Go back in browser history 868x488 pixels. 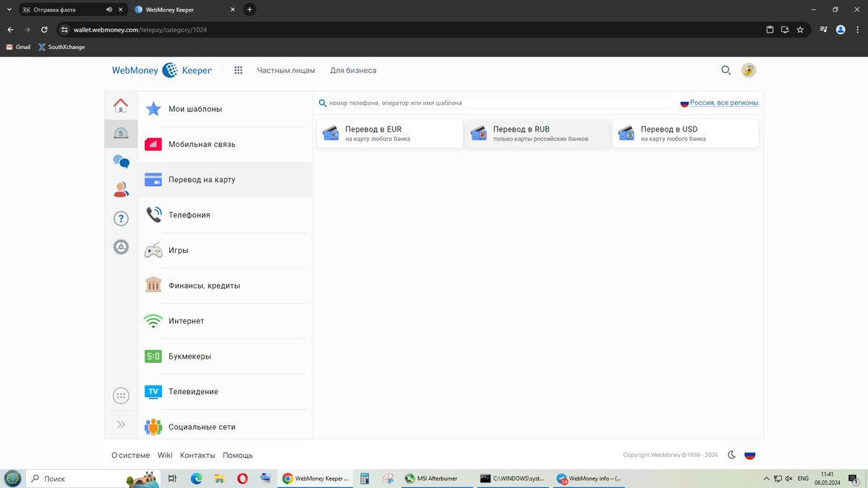(10, 30)
